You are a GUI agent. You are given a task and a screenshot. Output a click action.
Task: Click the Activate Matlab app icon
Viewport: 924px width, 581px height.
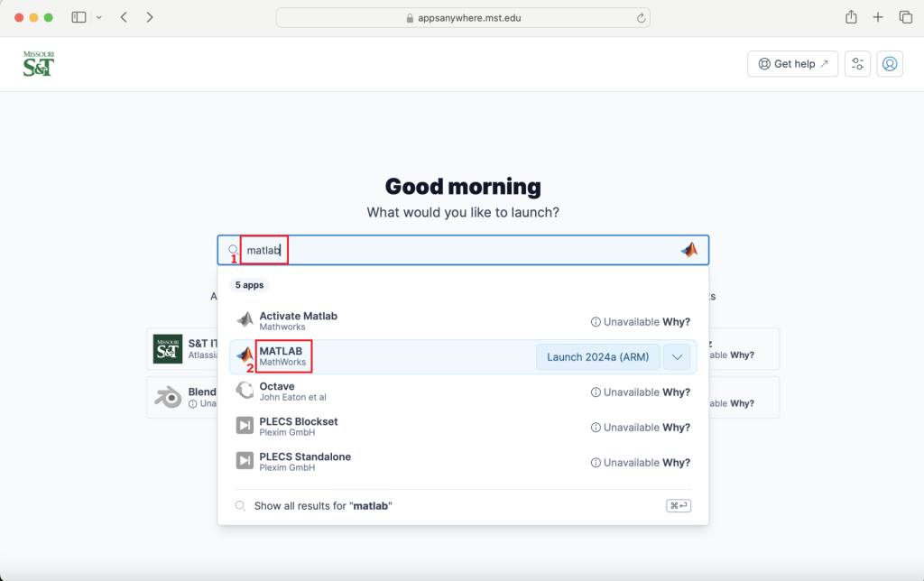(x=245, y=320)
